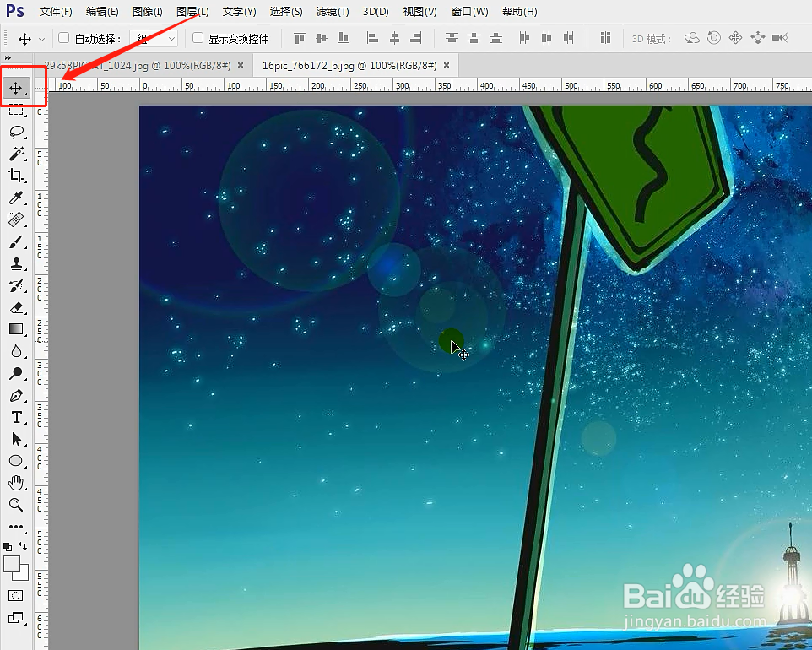Image resolution: width=812 pixels, height=650 pixels.
Task: Select the Lasso tool
Action: [16, 132]
